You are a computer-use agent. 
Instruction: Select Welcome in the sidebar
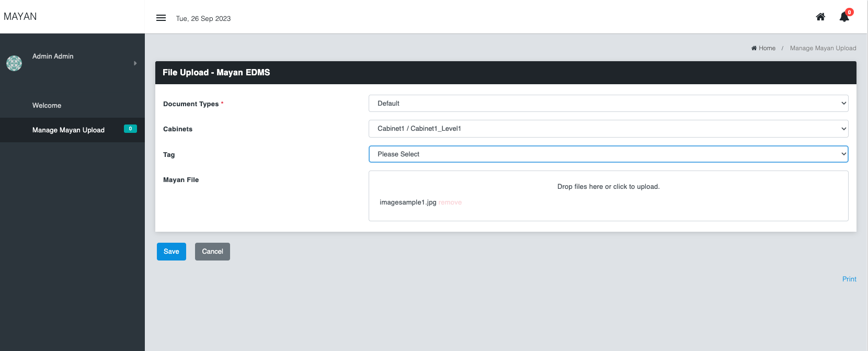point(47,106)
